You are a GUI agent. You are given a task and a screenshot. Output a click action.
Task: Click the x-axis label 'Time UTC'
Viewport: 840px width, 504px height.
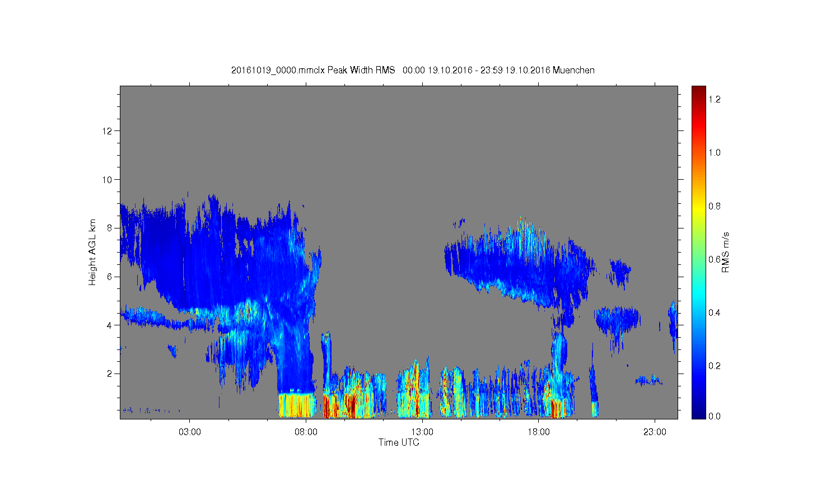[x=399, y=442]
